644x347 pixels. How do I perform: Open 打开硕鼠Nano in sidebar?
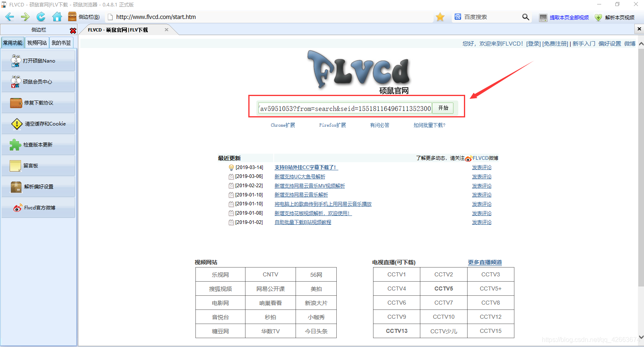(38, 61)
